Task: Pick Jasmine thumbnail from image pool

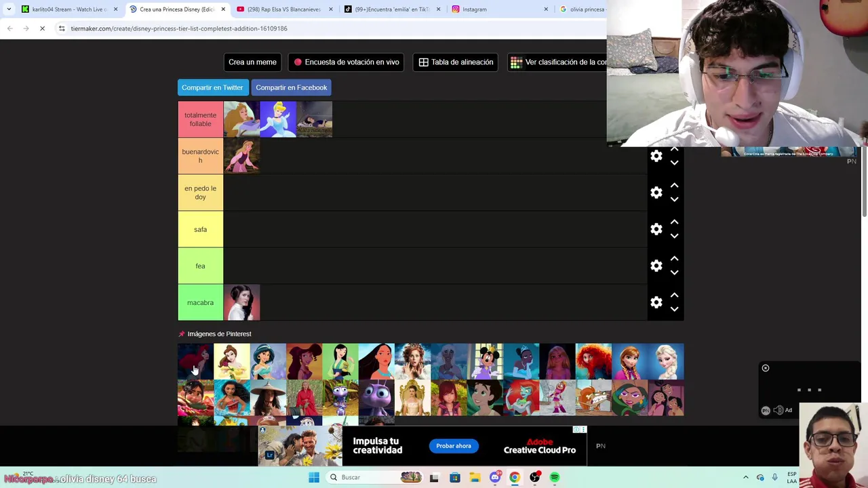Action: [268, 361]
